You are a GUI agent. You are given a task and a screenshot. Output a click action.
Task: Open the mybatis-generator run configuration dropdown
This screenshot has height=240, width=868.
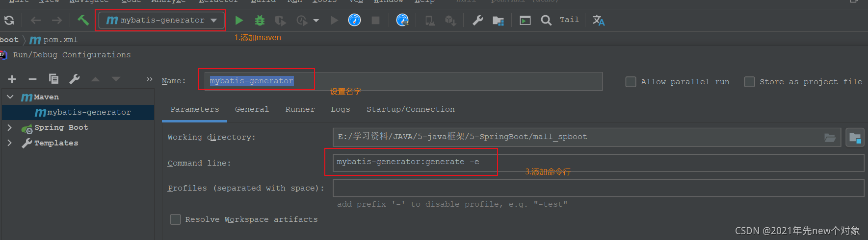click(161, 20)
